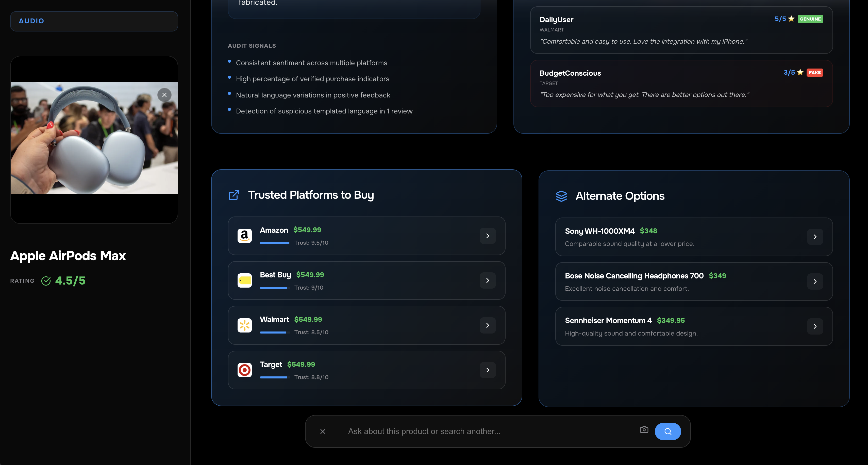Open Target listing via chevron arrow
The height and width of the screenshot is (465, 868).
click(x=487, y=370)
